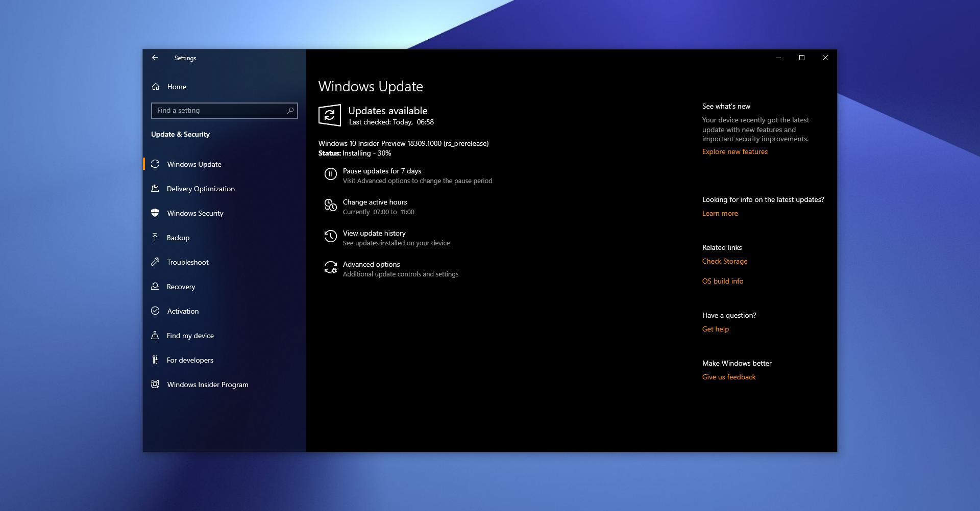
Task: Open Change active hours option
Action: [x=370, y=207]
